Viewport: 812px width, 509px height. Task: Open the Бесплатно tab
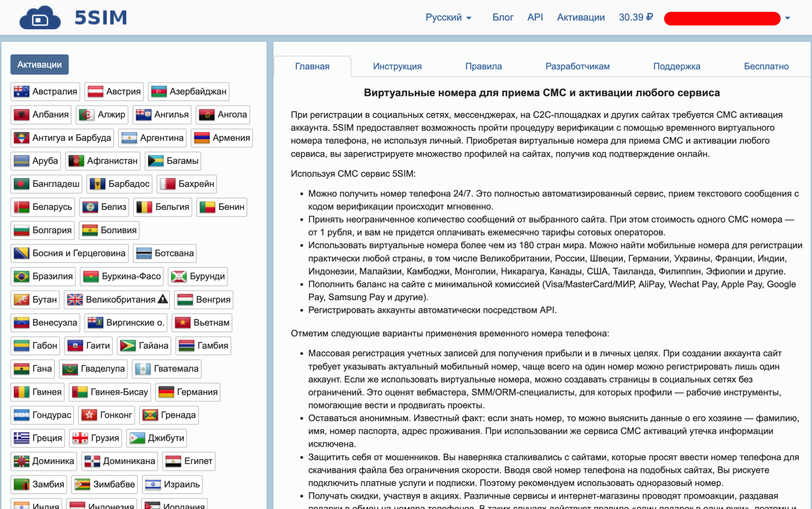click(x=766, y=66)
